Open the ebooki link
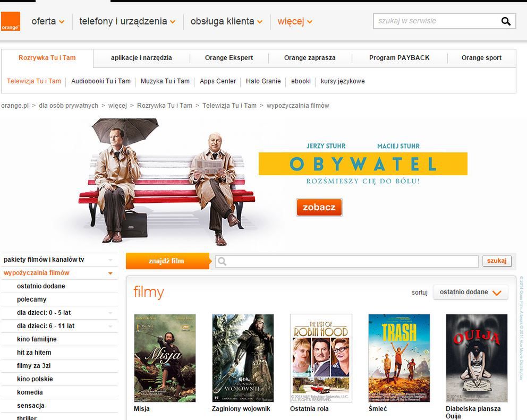The image size is (527, 420). click(x=301, y=81)
